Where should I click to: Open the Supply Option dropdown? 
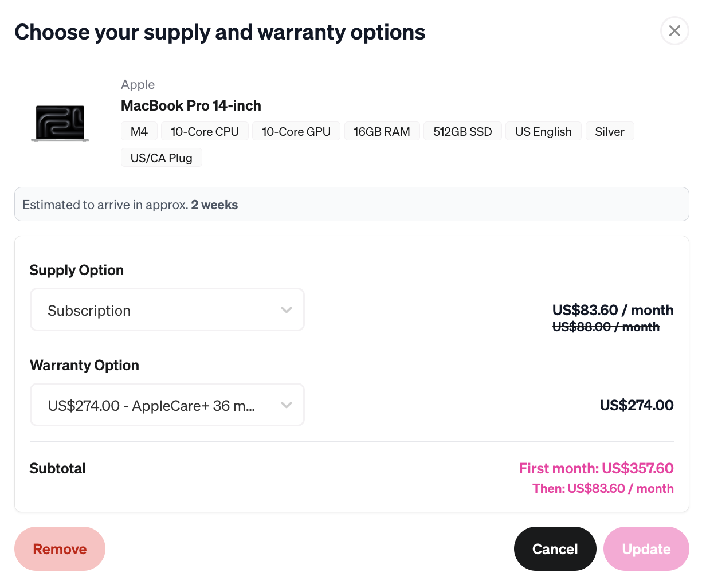coord(167,310)
